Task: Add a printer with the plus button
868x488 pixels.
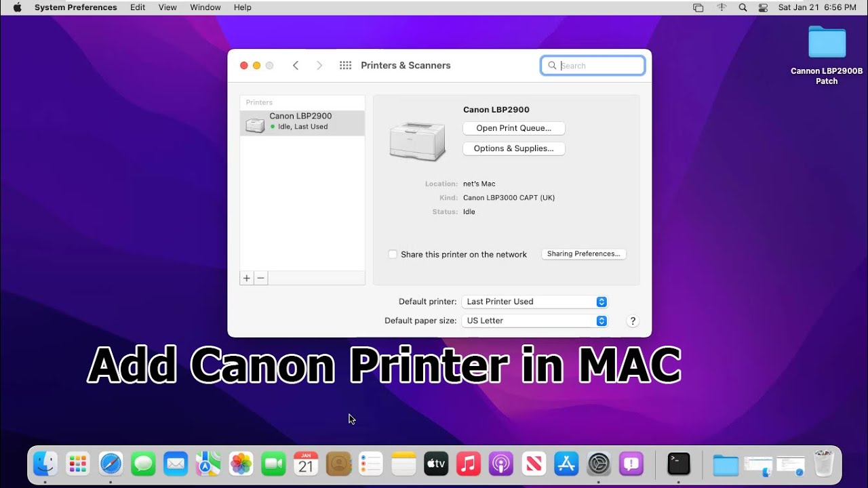Action: tap(247, 278)
